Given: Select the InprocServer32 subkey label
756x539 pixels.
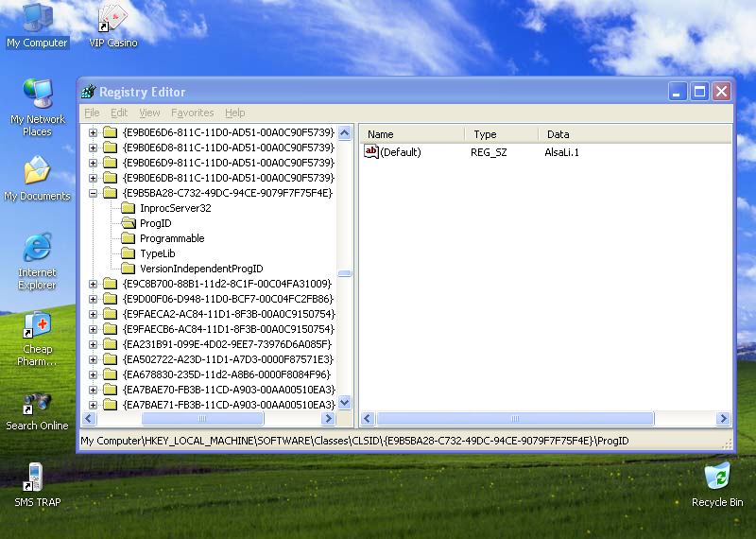Looking at the screenshot, I should point(176,208).
